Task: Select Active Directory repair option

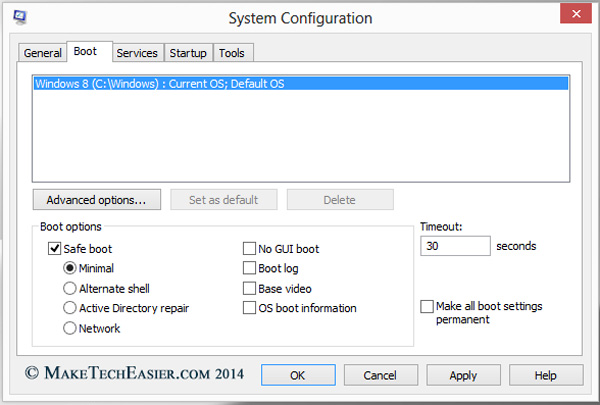Action: coord(70,308)
